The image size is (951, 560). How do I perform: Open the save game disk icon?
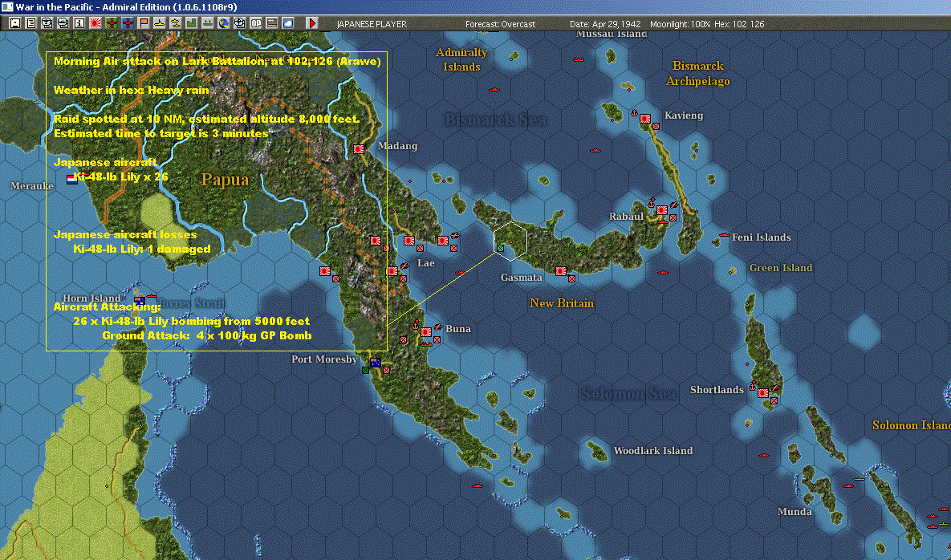15,23
